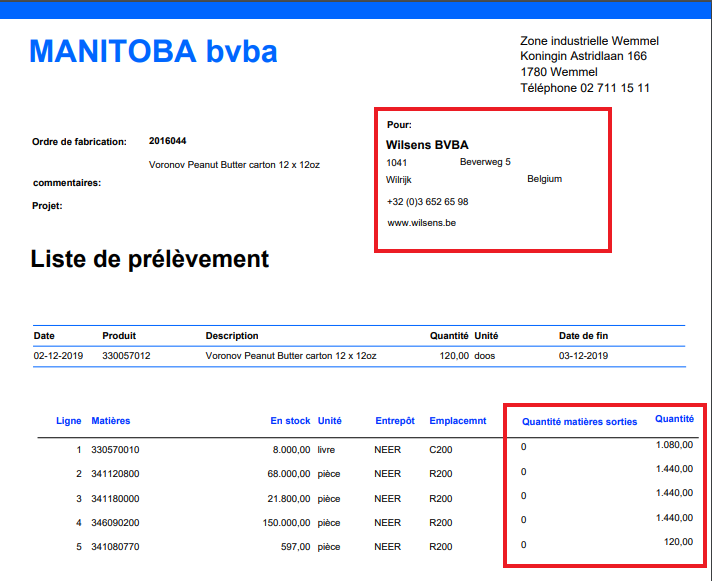Viewport: 712px width, 581px height.
Task: Click the unit 'livre' in line 1
Action: (326, 450)
